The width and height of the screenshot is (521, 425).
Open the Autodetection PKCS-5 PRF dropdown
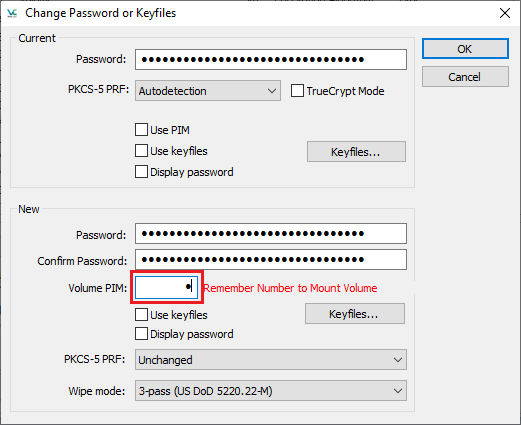(208, 90)
